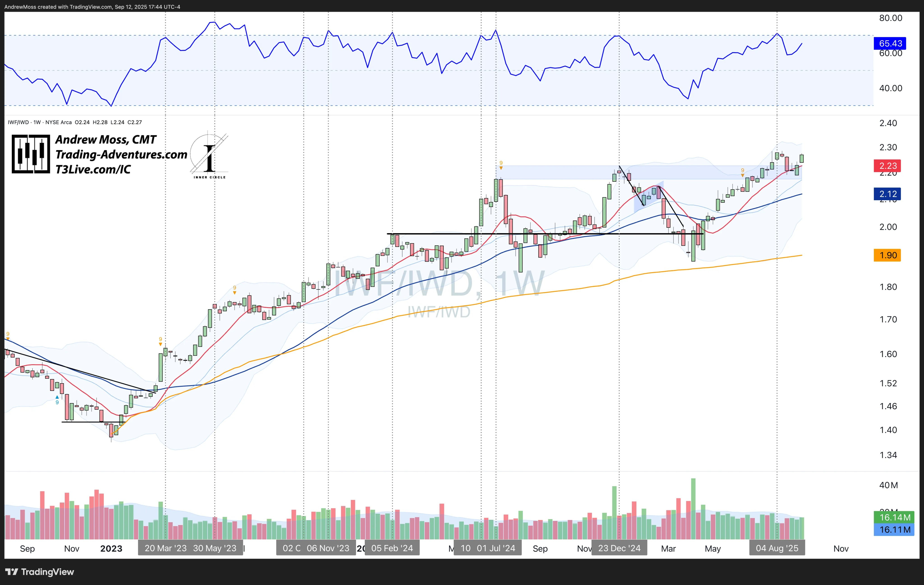The width and height of the screenshot is (924, 585).
Task: Click the green 16.14M volume label
Action: 894,518
